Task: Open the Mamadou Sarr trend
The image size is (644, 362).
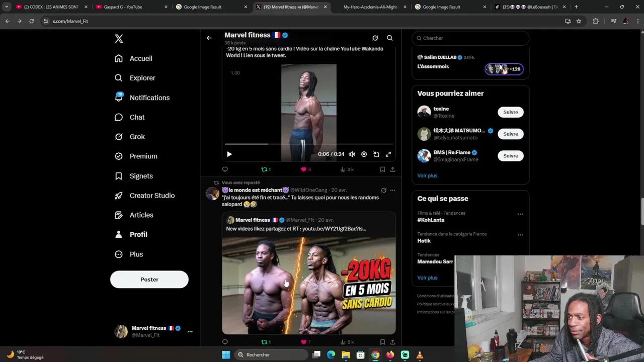Action: pyautogui.click(x=435, y=261)
